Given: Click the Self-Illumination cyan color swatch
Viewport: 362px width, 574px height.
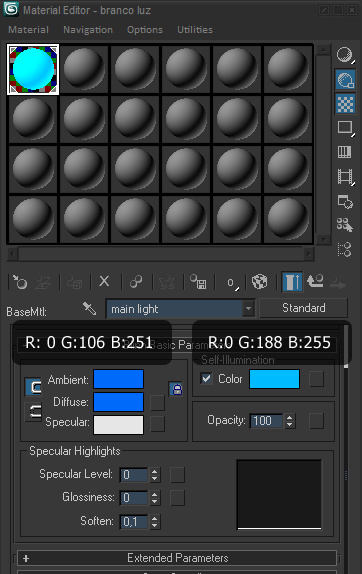Looking at the screenshot, I should pyautogui.click(x=274, y=379).
